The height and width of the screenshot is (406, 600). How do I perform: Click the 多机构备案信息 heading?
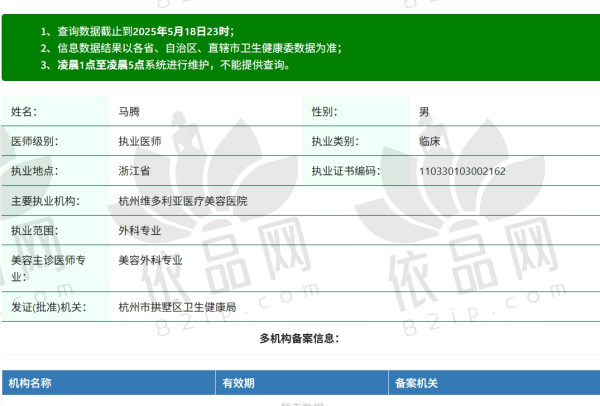tap(299, 339)
